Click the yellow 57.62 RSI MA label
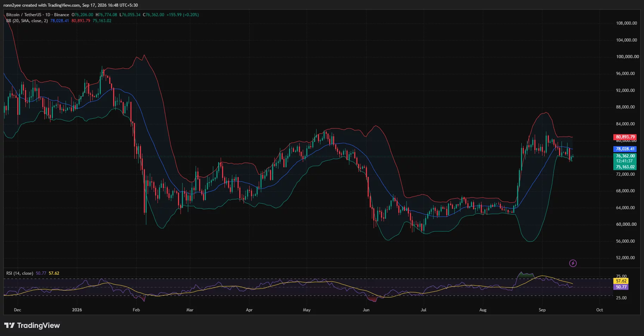The image size is (644, 336). click(621, 281)
